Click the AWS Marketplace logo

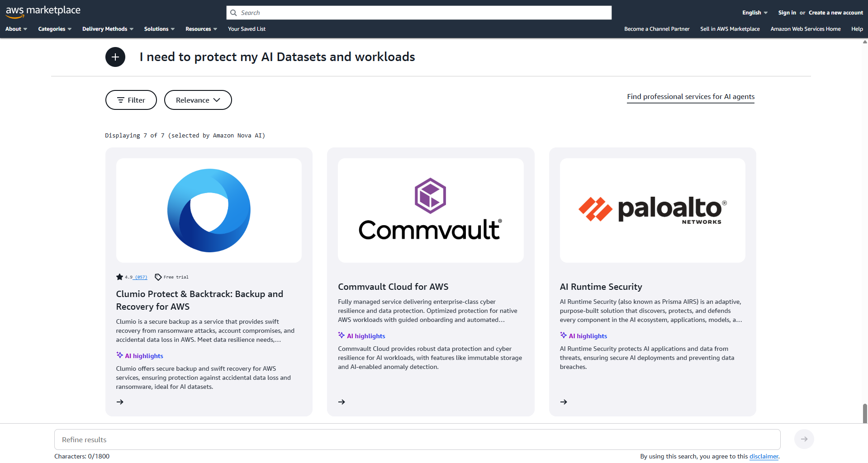click(43, 12)
